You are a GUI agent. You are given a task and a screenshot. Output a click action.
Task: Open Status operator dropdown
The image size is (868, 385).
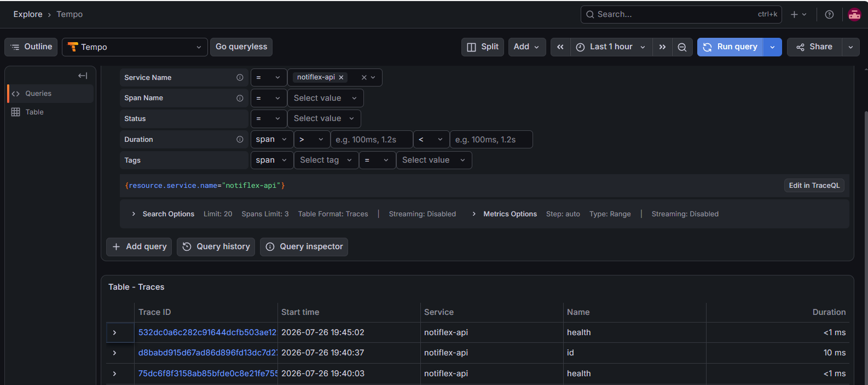point(269,119)
